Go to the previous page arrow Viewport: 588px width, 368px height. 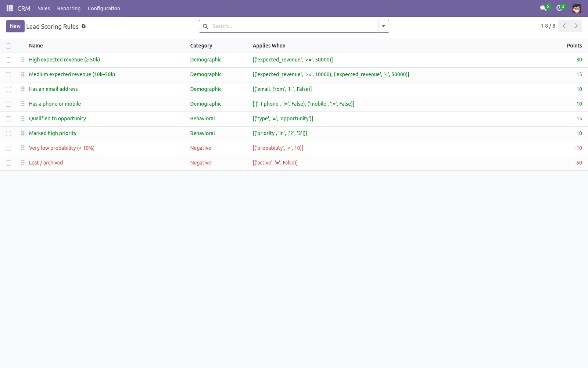[x=564, y=26]
